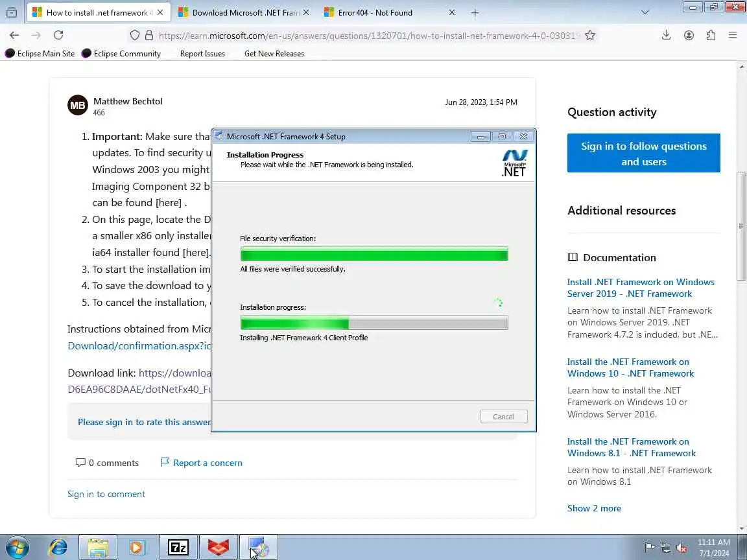Cancel the .NET Framework installation
This screenshot has height=560, width=747.
504,417
